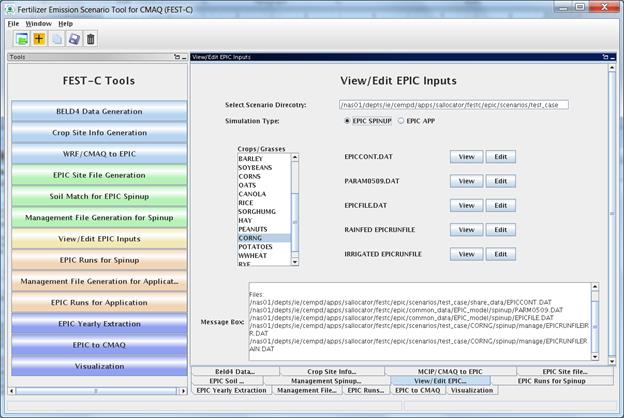624x418 pixels.
Task: Switch to the View/Edit EPIC... tab
Action: (x=440, y=381)
